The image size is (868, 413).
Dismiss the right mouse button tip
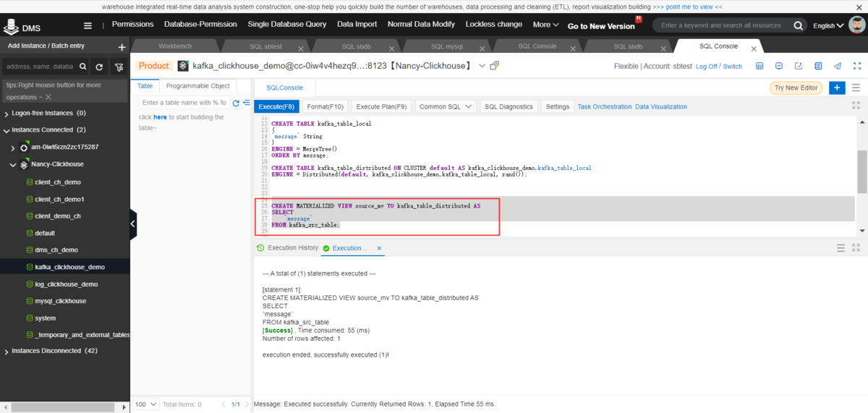click(x=48, y=96)
